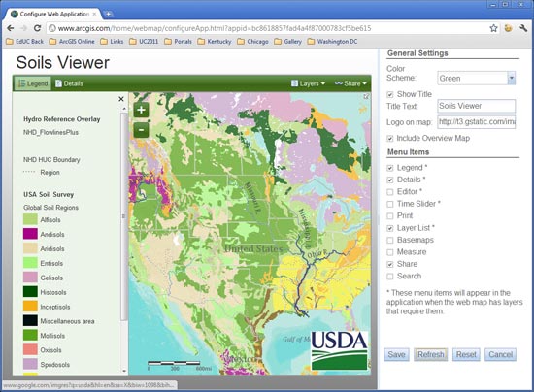
Task: Click the Histosols dark green swatch
Action: [30, 292]
